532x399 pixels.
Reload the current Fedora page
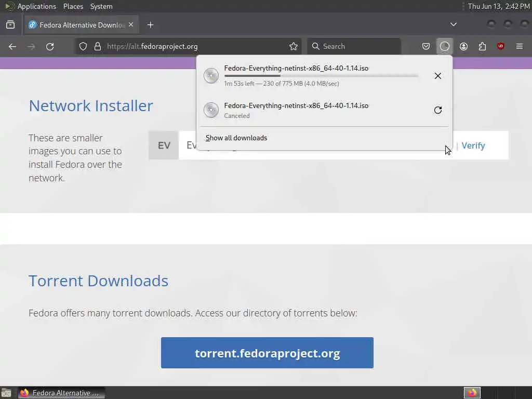pos(50,46)
